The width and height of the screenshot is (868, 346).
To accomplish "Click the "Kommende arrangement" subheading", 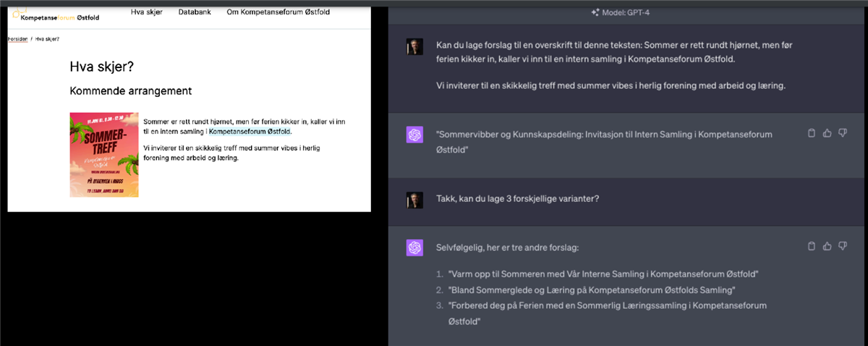I will coord(130,91).
